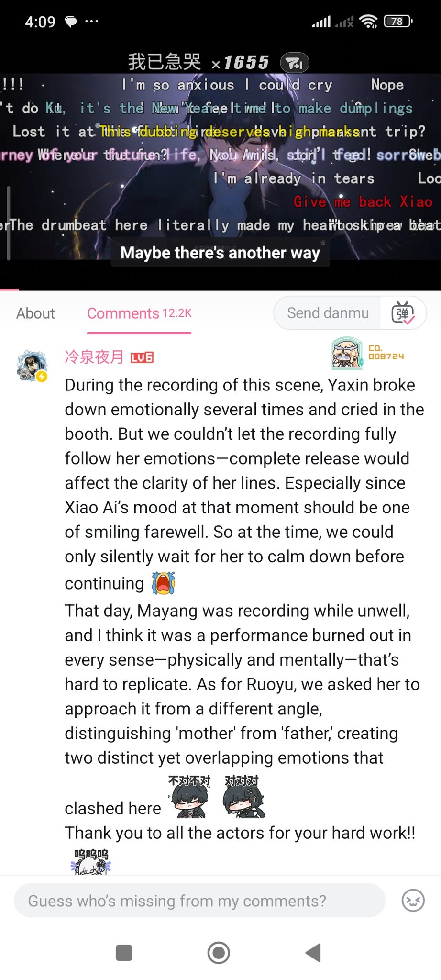Tap the recent apps square button
Viewport: 441px width, 980px height.
[x=124, y=952]
